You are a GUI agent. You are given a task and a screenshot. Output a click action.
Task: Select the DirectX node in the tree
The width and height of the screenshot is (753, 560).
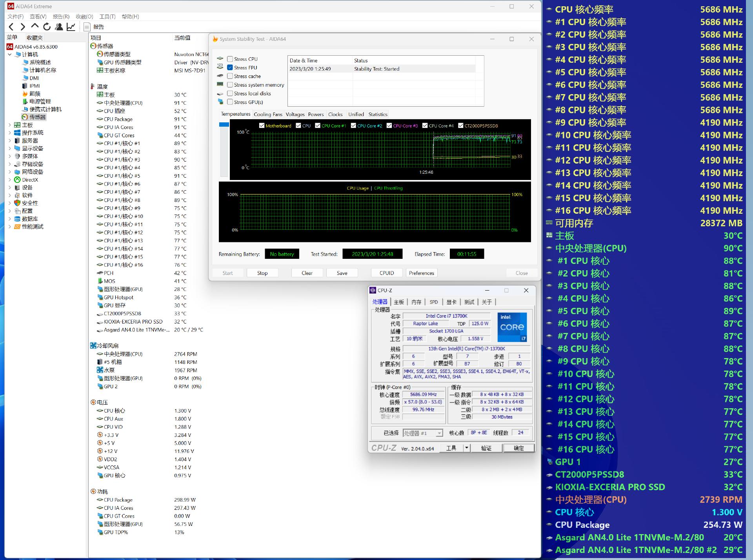pyautogui.click(x=30, y=180)
